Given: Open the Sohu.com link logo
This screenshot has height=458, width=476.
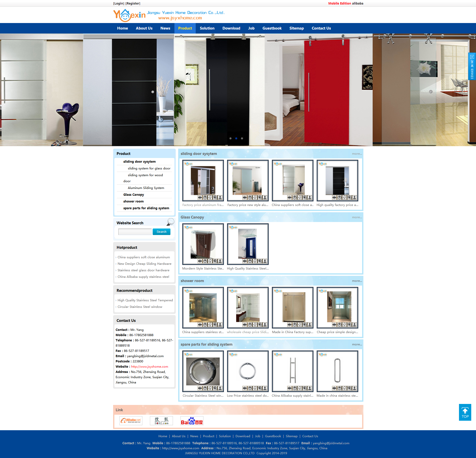Looking at the screenshot, I should [161, 421].
